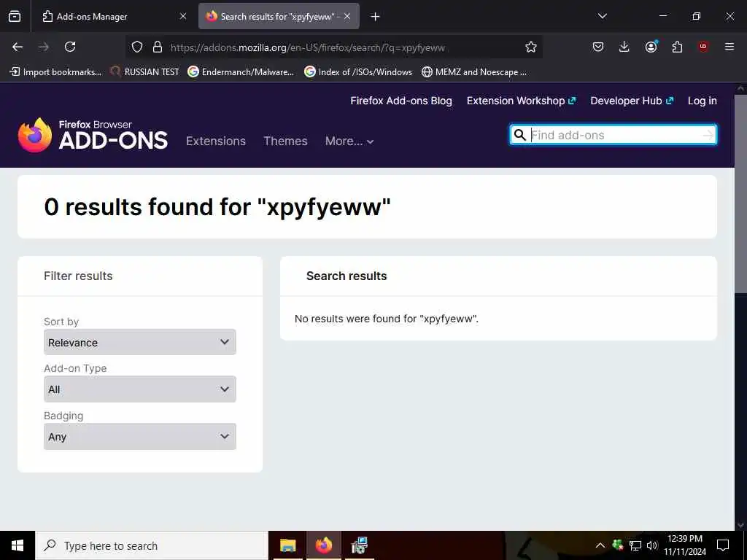Open tracking protection shield in the address bar

137,47
